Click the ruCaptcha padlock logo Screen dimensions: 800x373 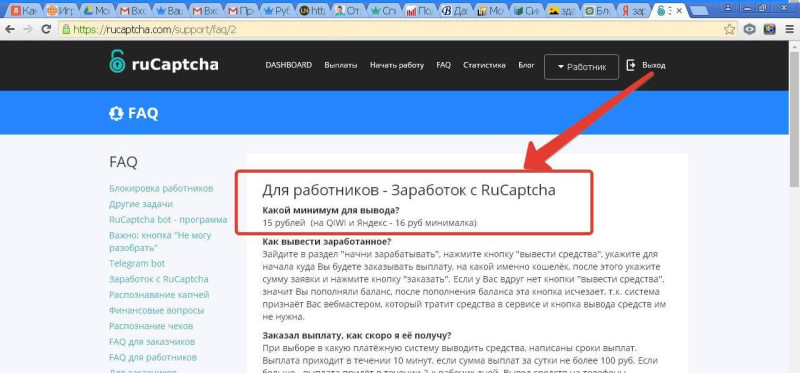[x=117, y=61]
